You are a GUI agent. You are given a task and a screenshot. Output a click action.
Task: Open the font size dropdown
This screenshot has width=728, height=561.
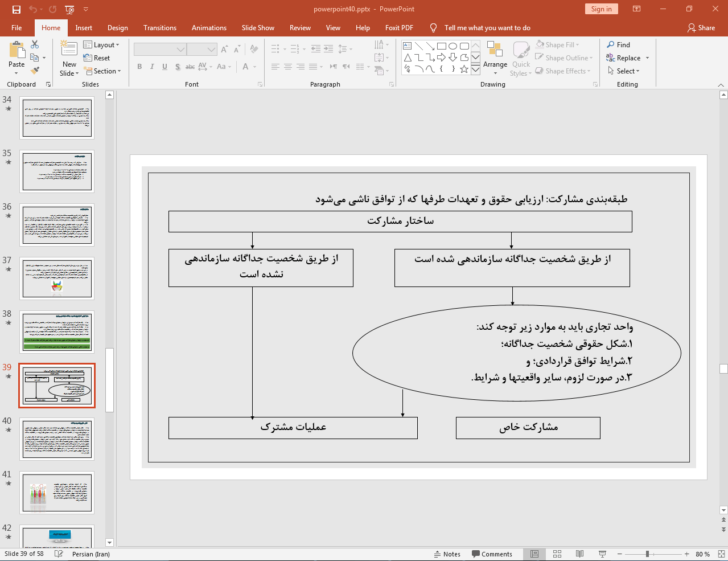point(212,50)
